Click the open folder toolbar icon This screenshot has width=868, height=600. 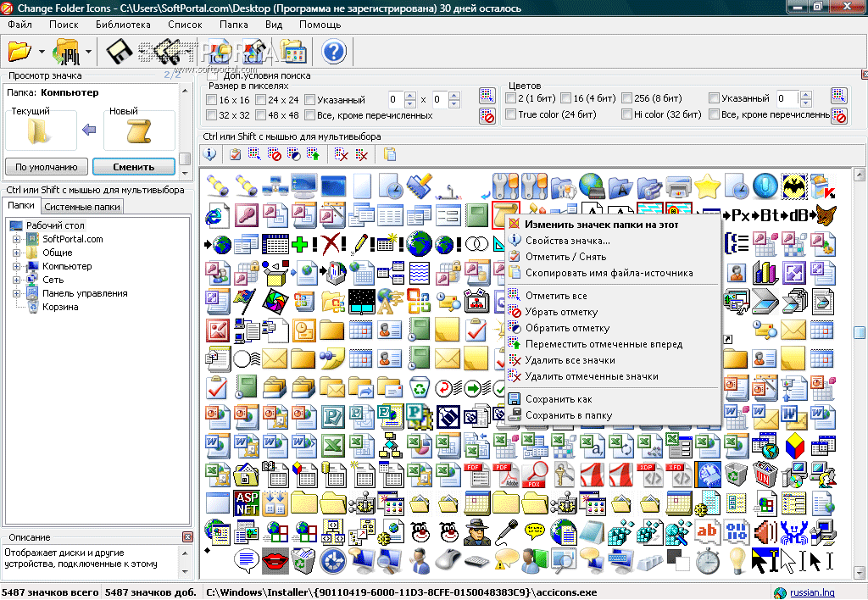point(19,52)
